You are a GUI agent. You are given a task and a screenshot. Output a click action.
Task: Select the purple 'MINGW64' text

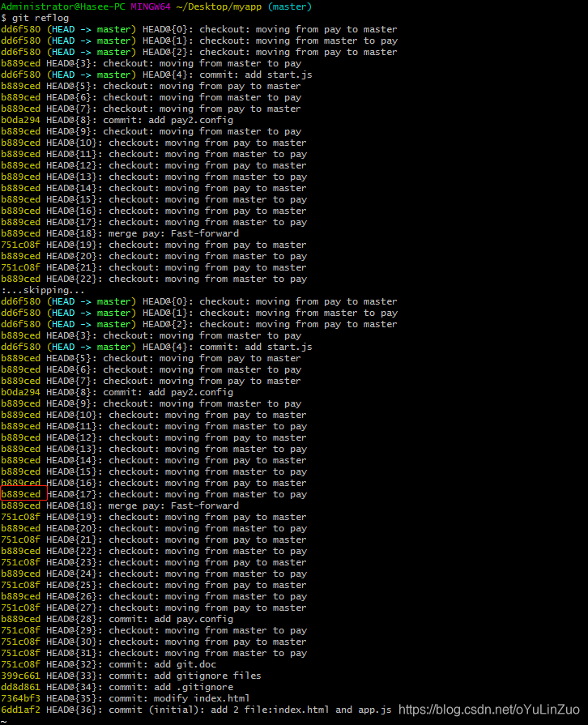(151, 6)
